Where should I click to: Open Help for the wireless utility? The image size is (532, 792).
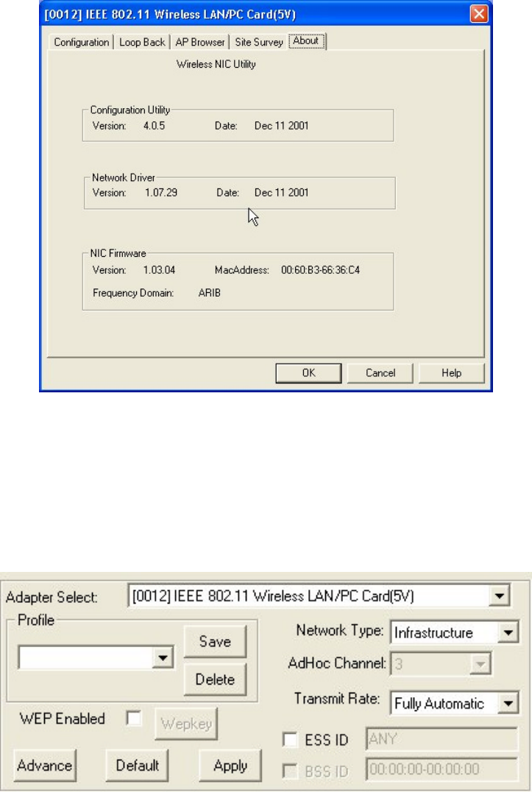tap(451, 373)
